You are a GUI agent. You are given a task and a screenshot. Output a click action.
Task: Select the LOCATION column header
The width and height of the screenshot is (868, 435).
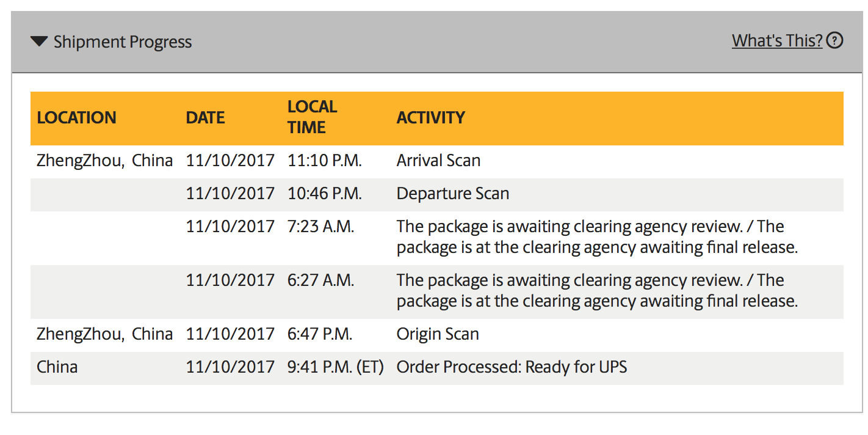(76, 118)
